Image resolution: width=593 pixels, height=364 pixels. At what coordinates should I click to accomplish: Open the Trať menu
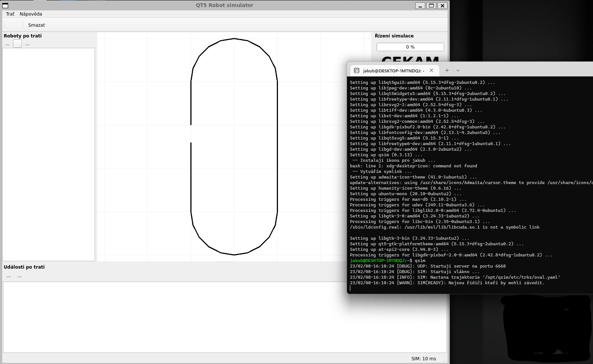10,14
